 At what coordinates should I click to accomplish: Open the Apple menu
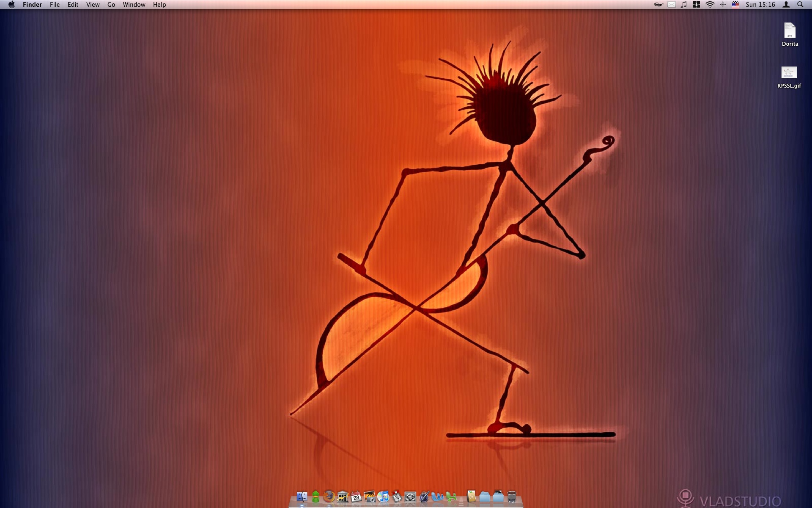11,5
